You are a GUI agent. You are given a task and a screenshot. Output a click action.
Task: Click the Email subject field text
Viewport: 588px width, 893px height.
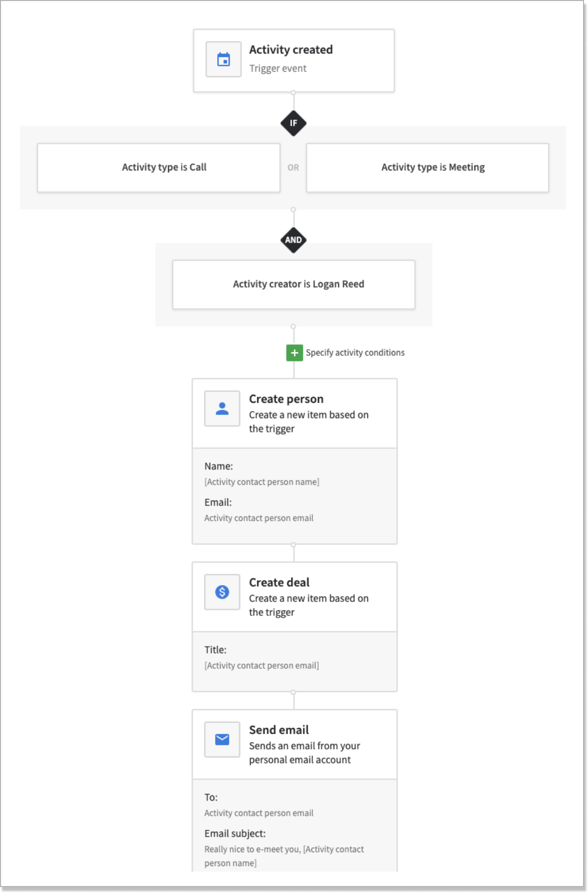[284, 856]
